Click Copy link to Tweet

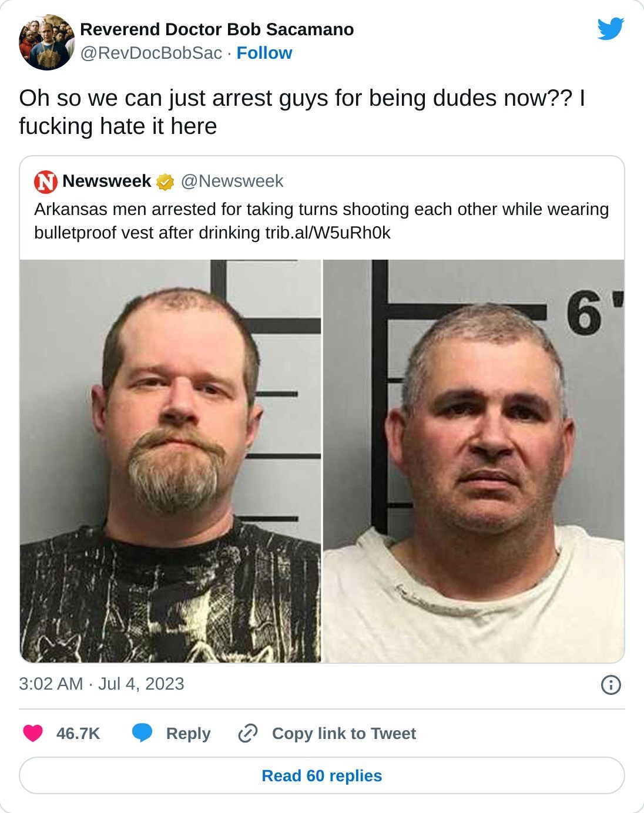pos(344,733)
